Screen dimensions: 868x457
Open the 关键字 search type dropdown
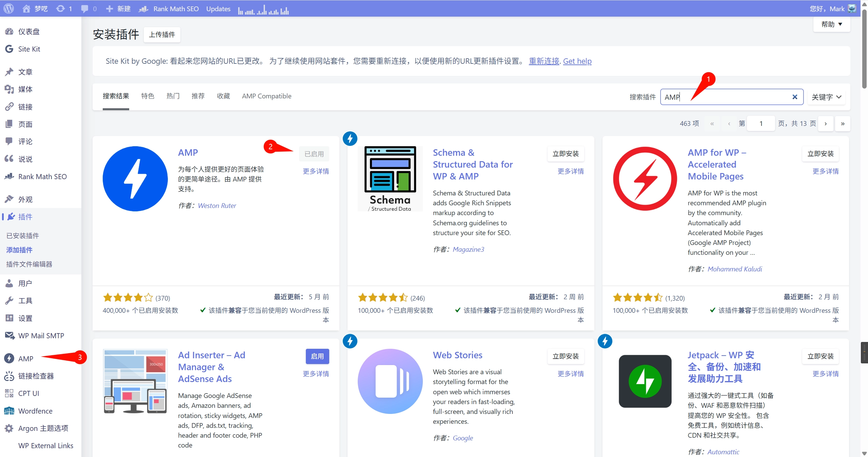(826, 97)
